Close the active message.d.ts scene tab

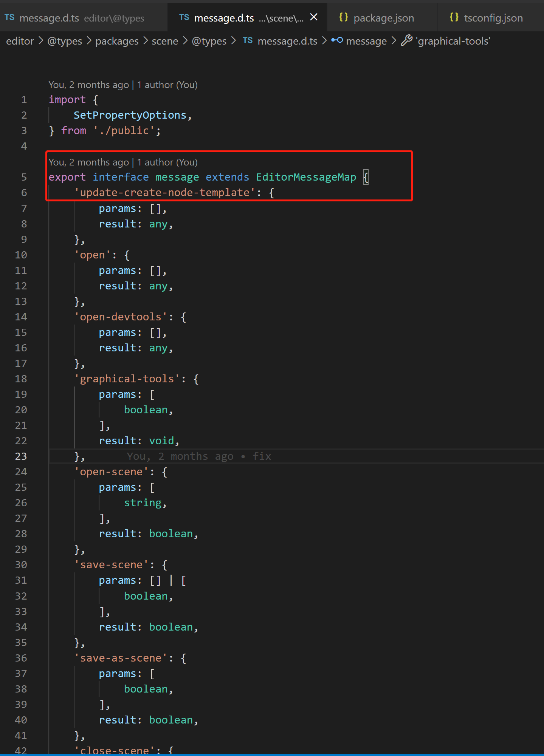(314, 17)
